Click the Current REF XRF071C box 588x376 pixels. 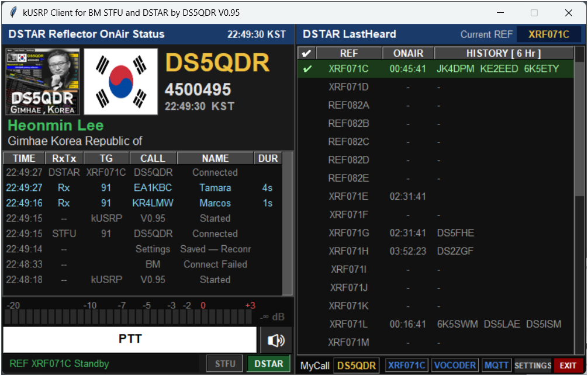click(549, 34)
